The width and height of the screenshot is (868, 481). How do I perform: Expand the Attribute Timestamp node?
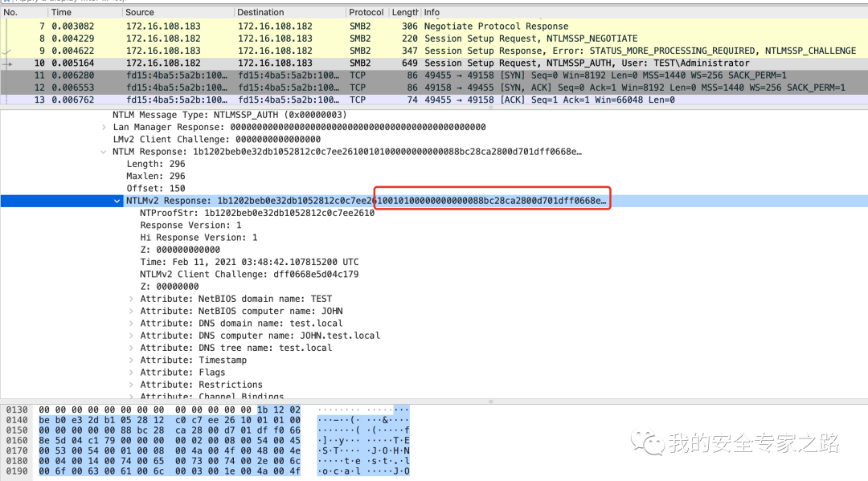click(x=131, y=360)
